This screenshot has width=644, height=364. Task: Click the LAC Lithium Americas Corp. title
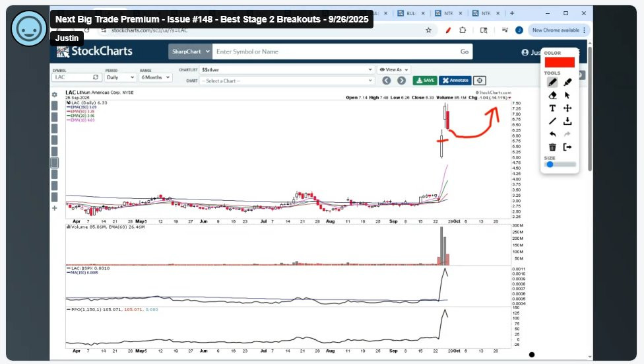(x=99, y=92)
